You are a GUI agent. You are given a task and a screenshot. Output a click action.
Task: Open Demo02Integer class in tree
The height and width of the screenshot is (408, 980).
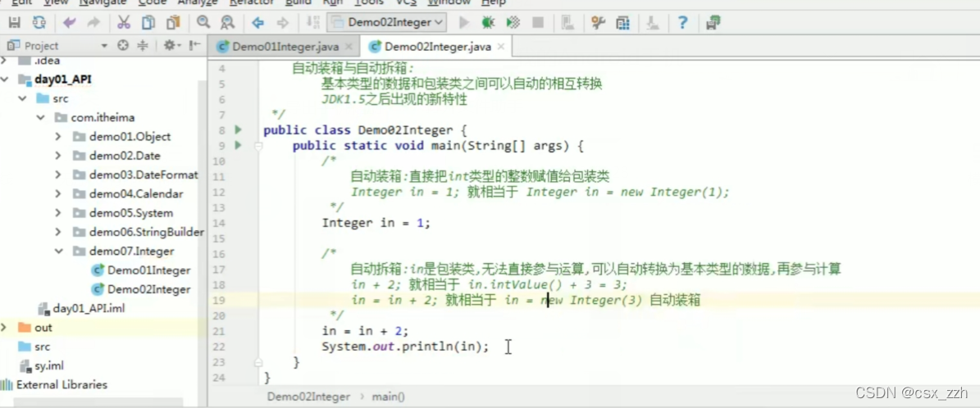(148, 289)
